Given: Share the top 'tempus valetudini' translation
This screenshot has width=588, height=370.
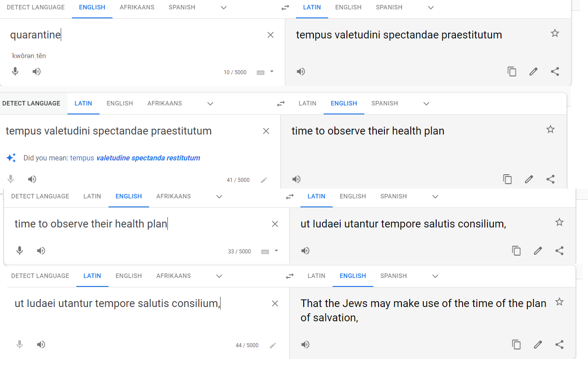Looking at the screenshot, I should click(555, 71).
